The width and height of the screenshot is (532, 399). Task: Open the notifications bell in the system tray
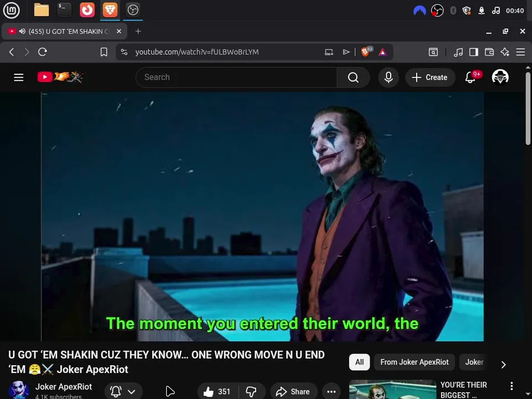tap(481, 11)
